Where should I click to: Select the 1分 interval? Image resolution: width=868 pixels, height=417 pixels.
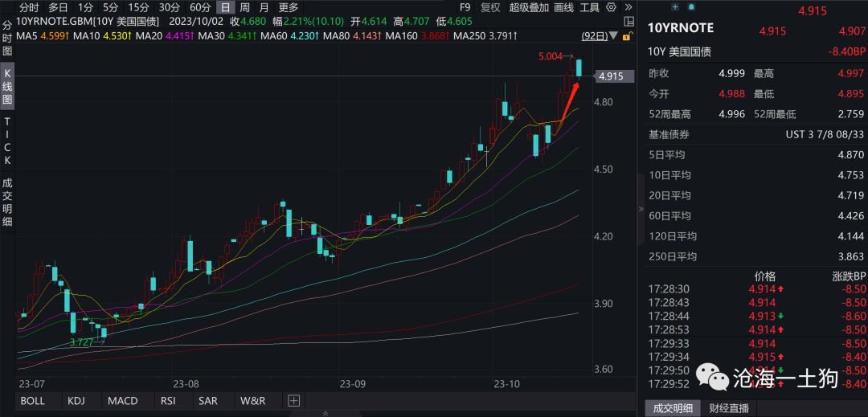point(85,7)
